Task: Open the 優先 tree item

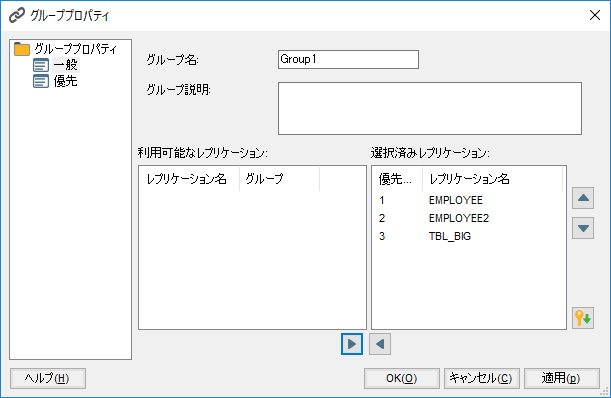Action: (x=65, y=81)
